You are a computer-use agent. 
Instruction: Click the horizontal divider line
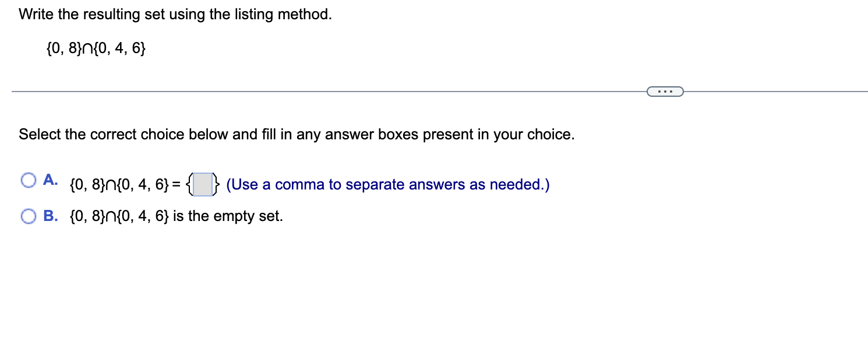coord(291,91)
